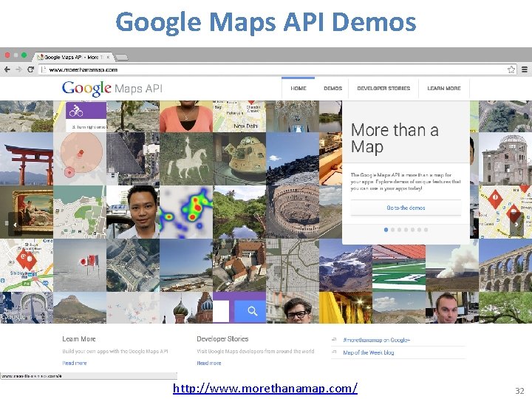Open the red torii gate photo tile
This screenshot has height=399, width=532.
coord(27,159)
